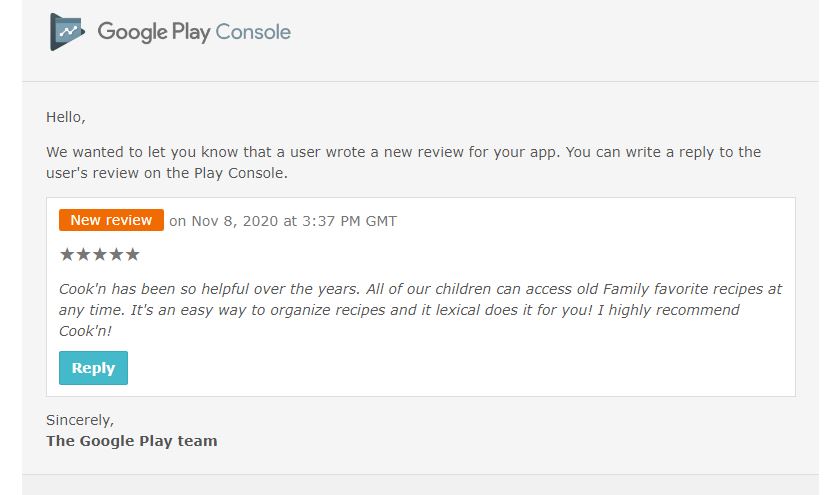824x495 pixels.
Task: Click the Sincerely closing line
Action: pos(80,420)
